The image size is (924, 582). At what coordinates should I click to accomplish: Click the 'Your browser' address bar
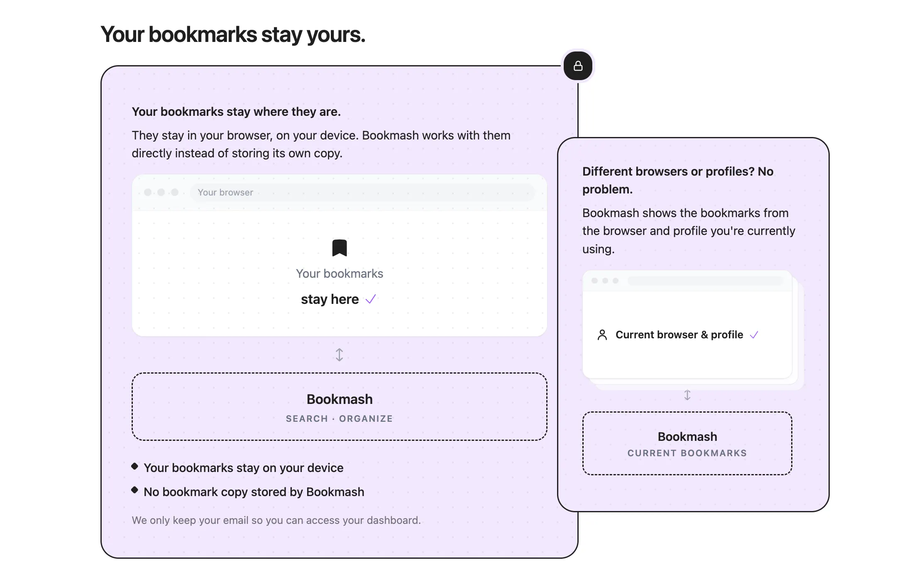[x=362, y=192]
